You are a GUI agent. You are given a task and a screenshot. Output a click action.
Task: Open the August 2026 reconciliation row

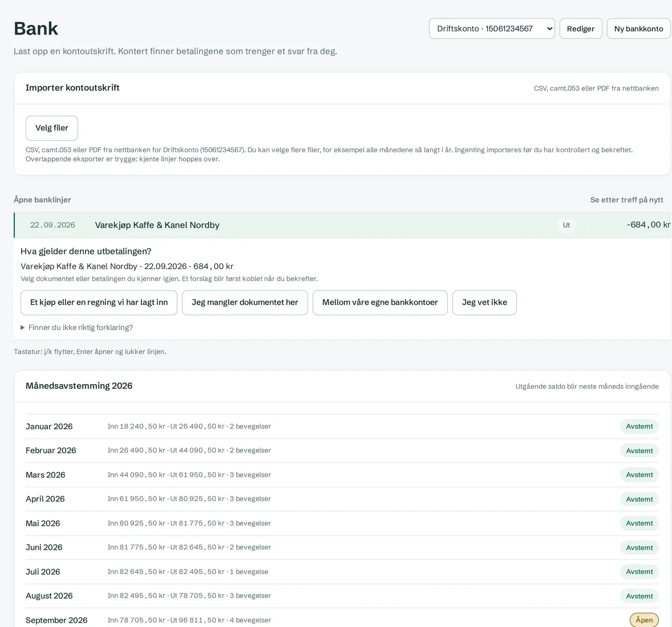pyautogui.click(x=342, y=596)
